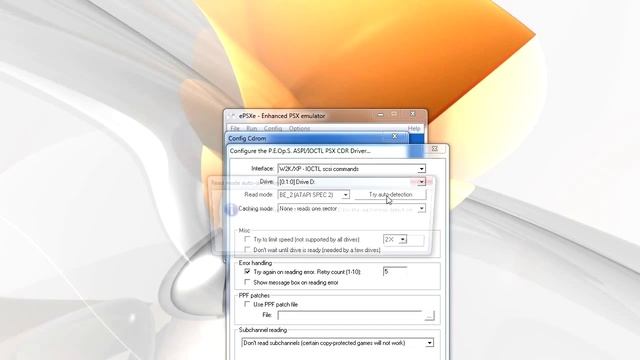Viewport: 640px width, 360px height.
Task: Tick the Use PPF patch file checkbox
Action: (x=247, y=304)
